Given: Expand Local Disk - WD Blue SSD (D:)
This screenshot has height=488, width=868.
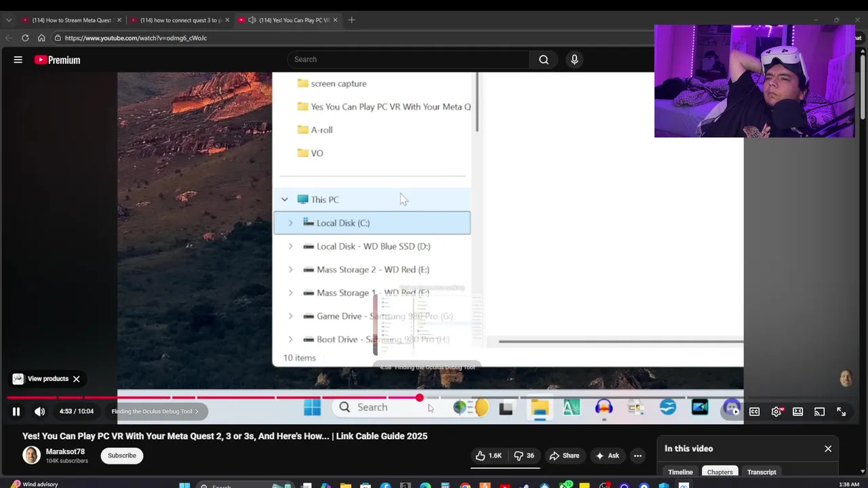Looking at the screenshot, I should click(290, 246).
